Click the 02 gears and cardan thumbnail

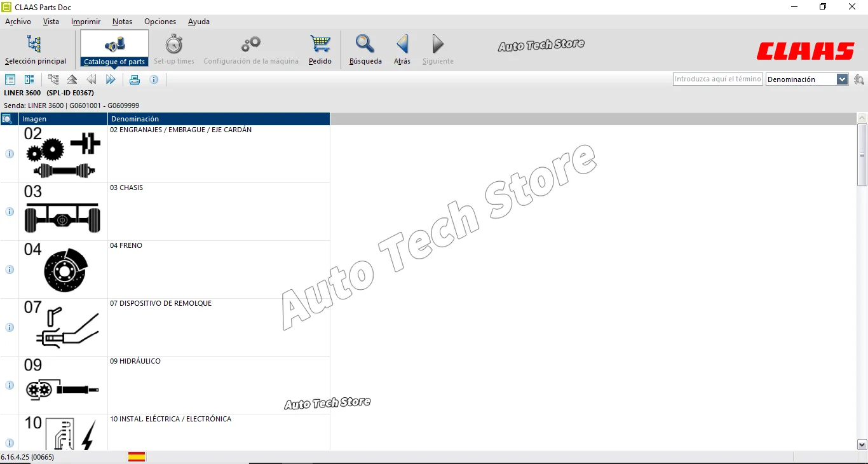tap(63, 153)
